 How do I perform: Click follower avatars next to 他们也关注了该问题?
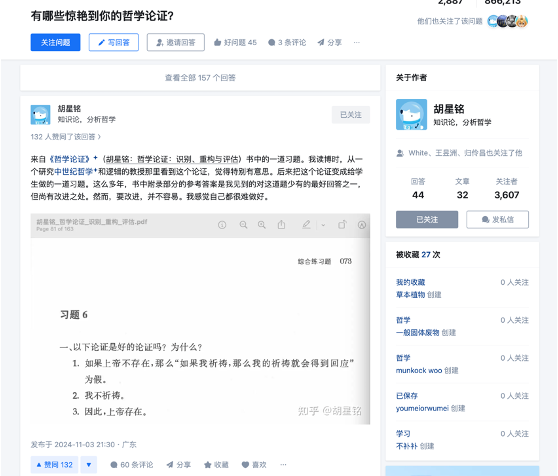pyautogui.click(x=507, y=21)
